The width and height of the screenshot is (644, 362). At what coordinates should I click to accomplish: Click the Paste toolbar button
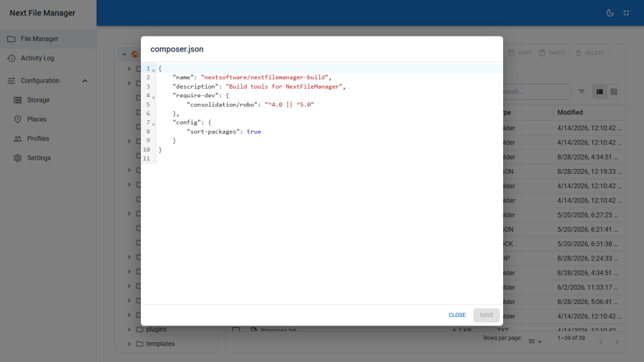[x=552, y=53]
